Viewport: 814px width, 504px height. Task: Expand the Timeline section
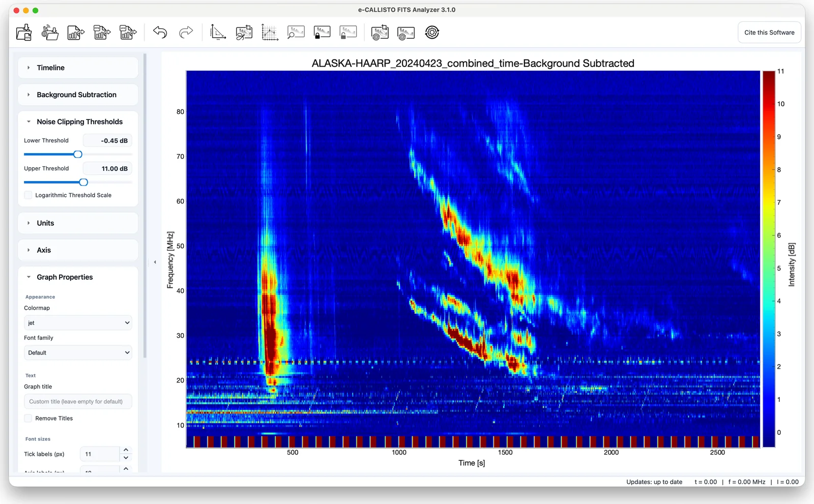[78, 68]
